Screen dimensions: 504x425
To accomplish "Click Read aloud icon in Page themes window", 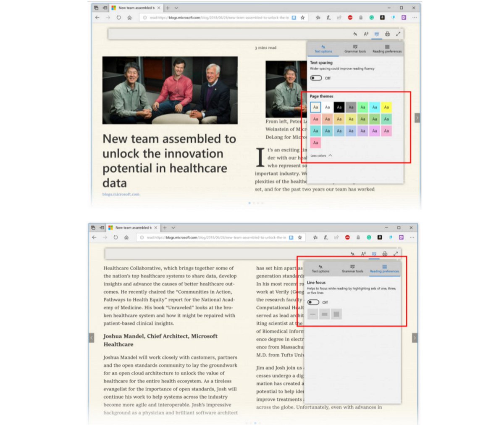I will 366,34.
